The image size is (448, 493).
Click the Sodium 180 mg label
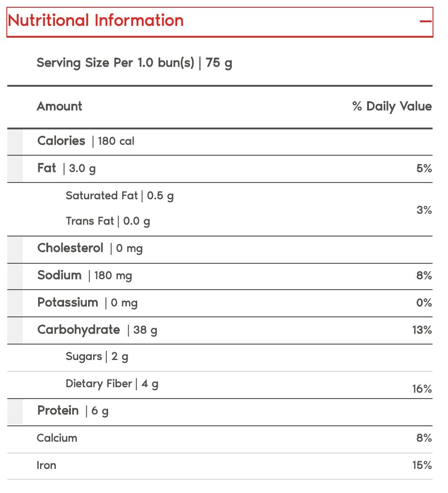(x=85, y=276)
